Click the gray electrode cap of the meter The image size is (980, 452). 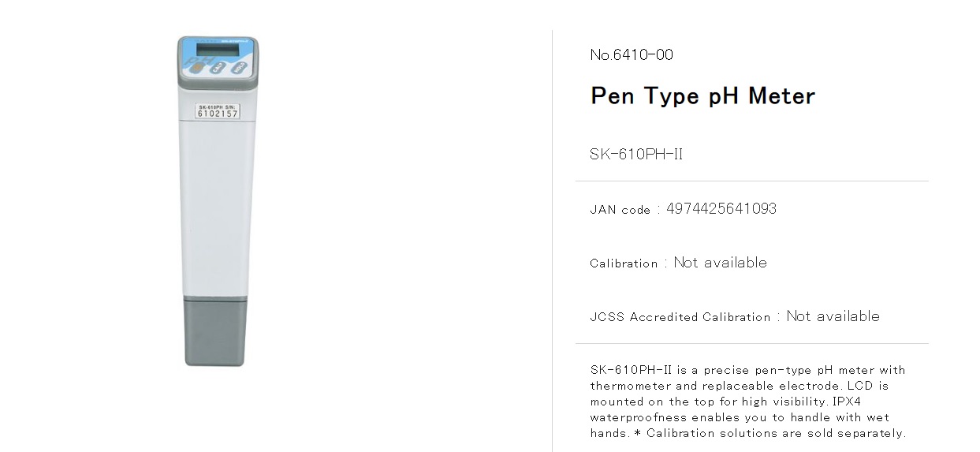(x=216, y=331)
